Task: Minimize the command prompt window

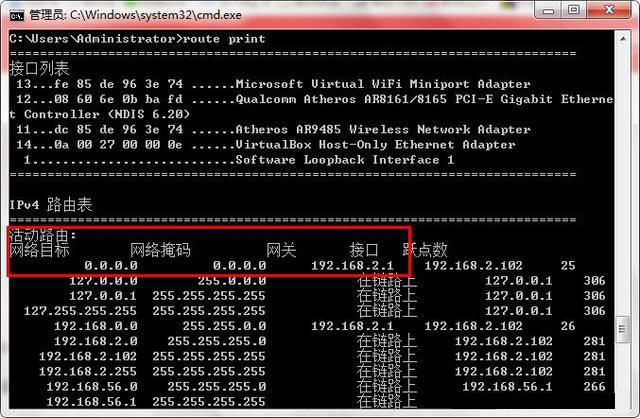Action: [x=547, y=11]
